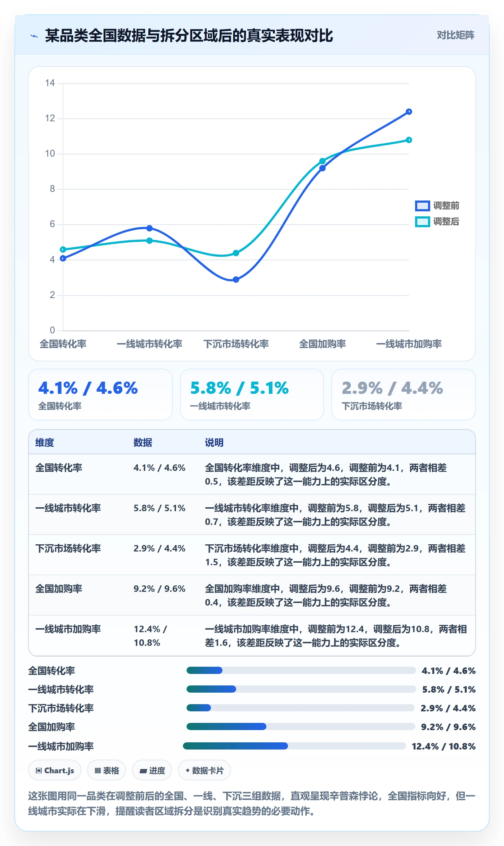Click the 数据卡片 tag chip
504x846 pixels.
pos(204,770)
